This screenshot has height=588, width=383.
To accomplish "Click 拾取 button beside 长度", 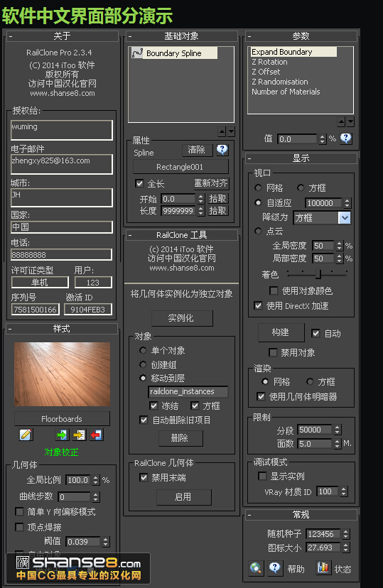I will (218, 211).
